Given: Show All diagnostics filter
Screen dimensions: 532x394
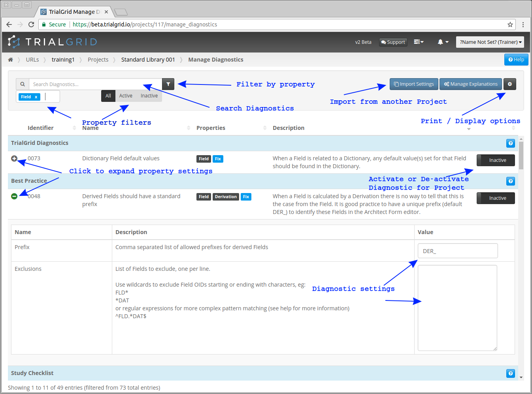Looking at the screenshot, I should tap(108, 96).
